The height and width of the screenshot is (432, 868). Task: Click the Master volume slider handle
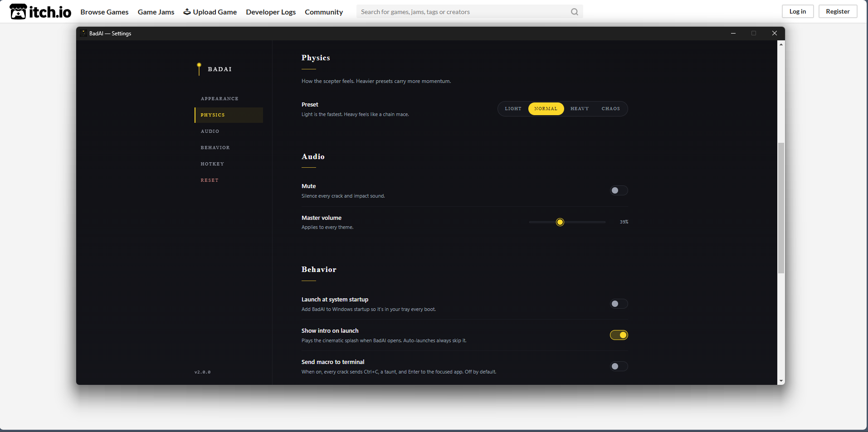560,222
